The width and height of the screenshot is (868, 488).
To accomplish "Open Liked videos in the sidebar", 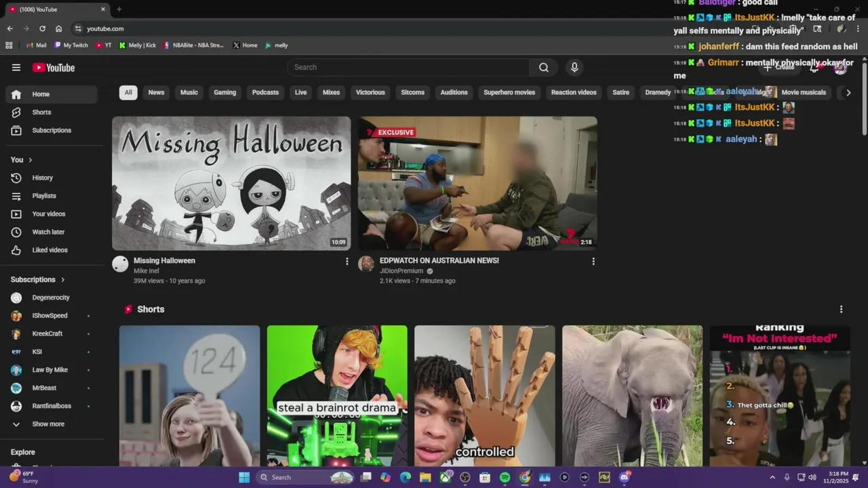I will point(52,250).
